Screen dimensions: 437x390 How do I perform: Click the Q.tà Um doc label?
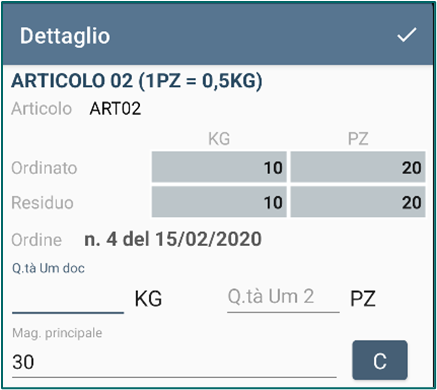click(48, 268)
